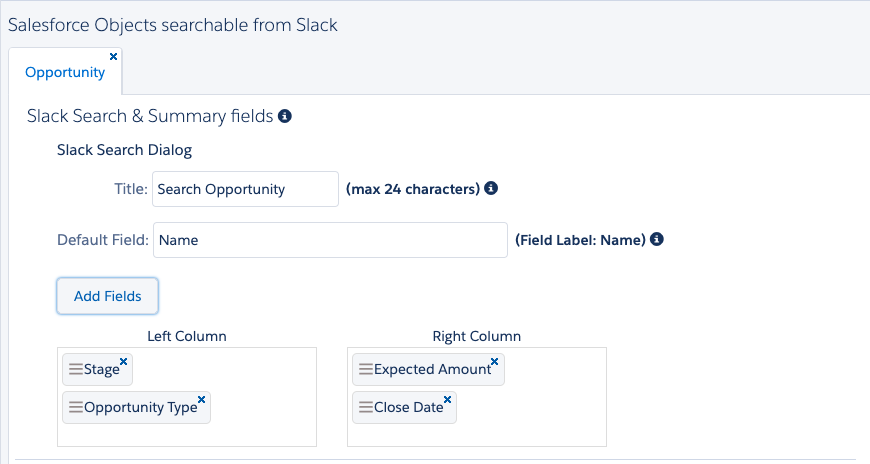Screen dimensions: 870x464
Task: Click the Title input field
Action: [x=246, y=189]
